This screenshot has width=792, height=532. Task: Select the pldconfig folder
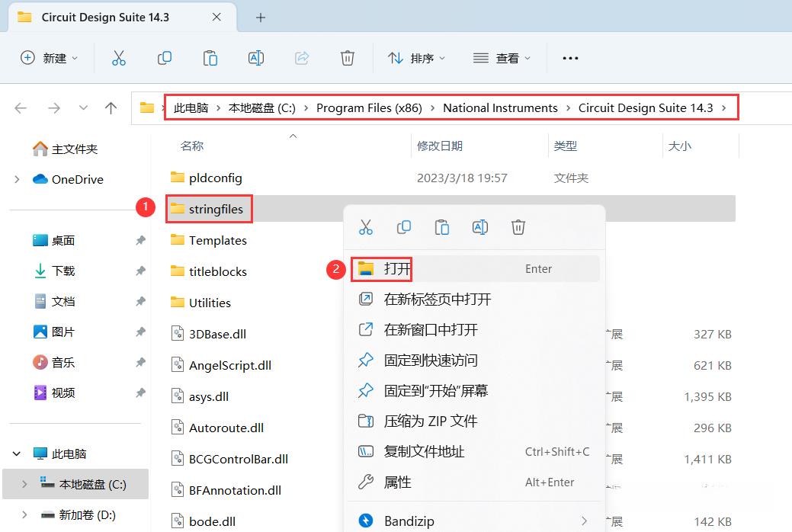pyautogui.click(x=206, y=178)
